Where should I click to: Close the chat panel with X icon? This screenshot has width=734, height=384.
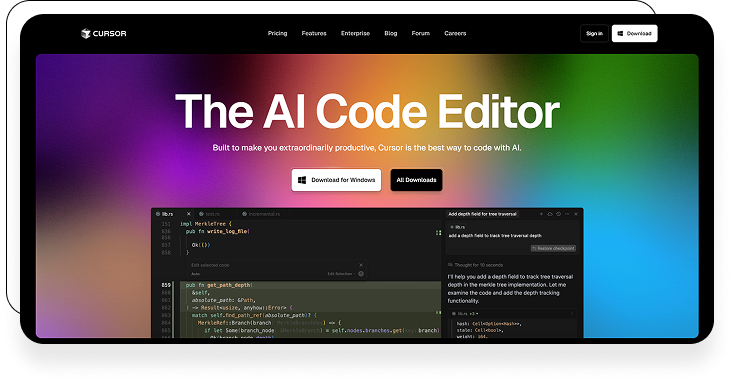(x=576, y=214)
